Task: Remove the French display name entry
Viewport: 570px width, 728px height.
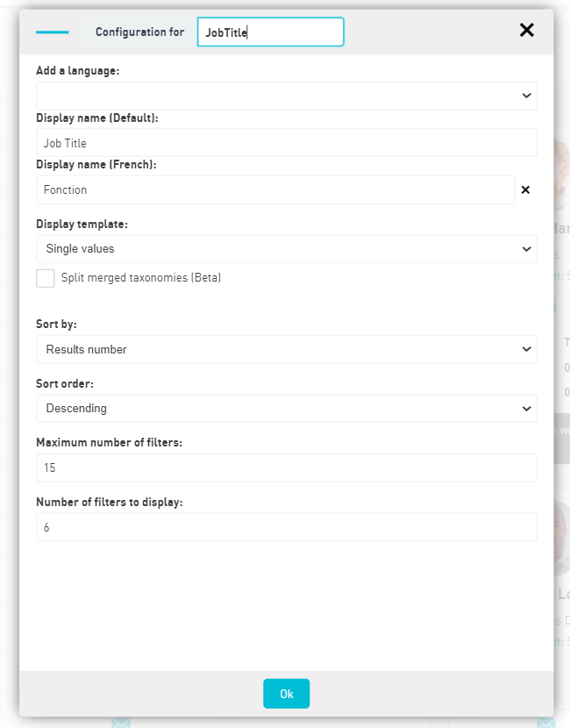Action: point(525,189)
